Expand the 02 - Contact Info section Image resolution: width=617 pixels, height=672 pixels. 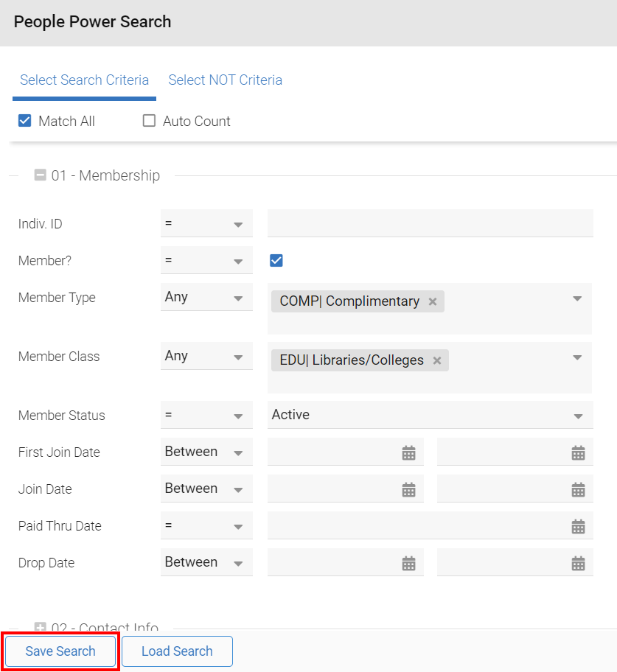pos(41,626)
